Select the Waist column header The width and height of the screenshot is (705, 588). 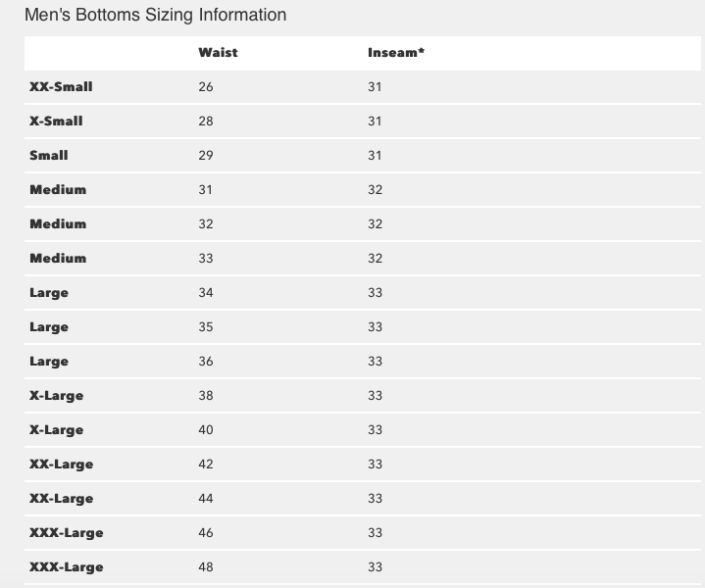218,53
